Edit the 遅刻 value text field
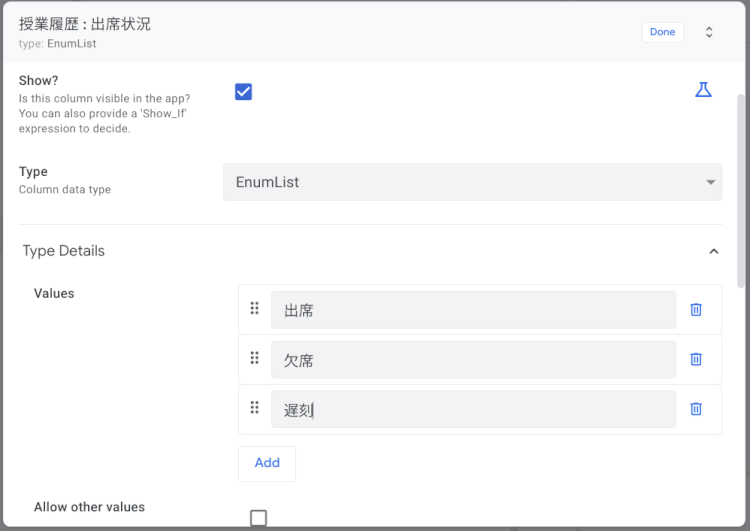 coord(472,409)
